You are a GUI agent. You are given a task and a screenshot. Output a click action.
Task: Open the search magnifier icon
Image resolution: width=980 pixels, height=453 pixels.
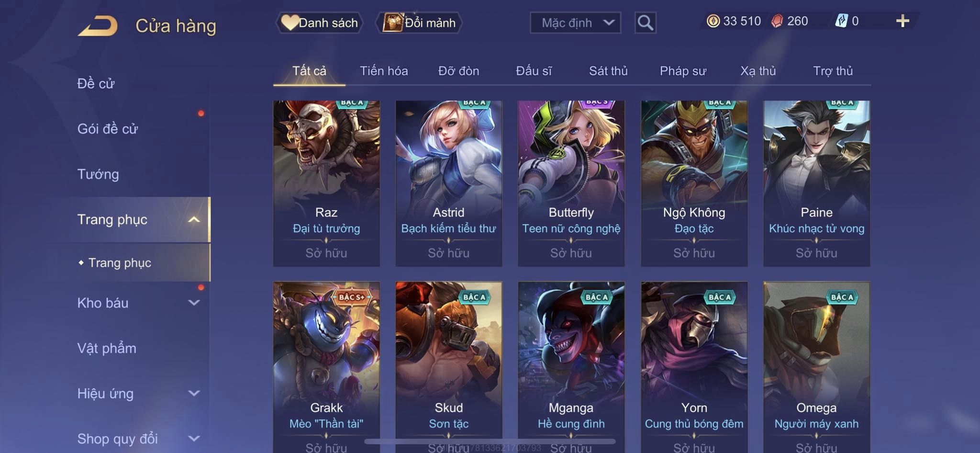pyautogui.click(x=645, y=23)
